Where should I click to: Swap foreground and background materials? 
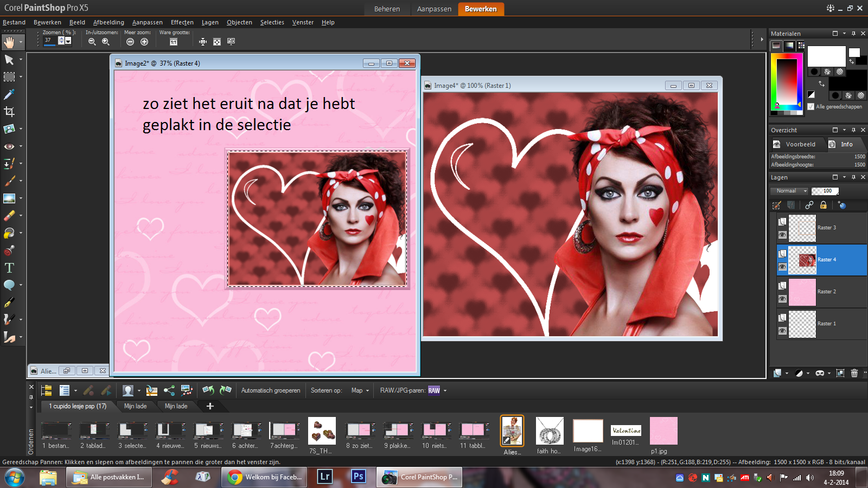click(x=821, y=84)
